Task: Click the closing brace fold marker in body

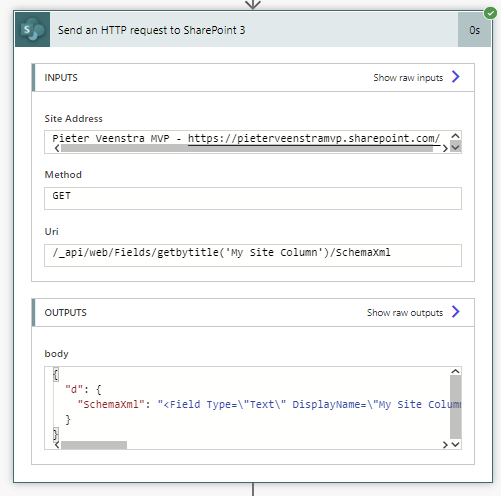Action: 56,434
